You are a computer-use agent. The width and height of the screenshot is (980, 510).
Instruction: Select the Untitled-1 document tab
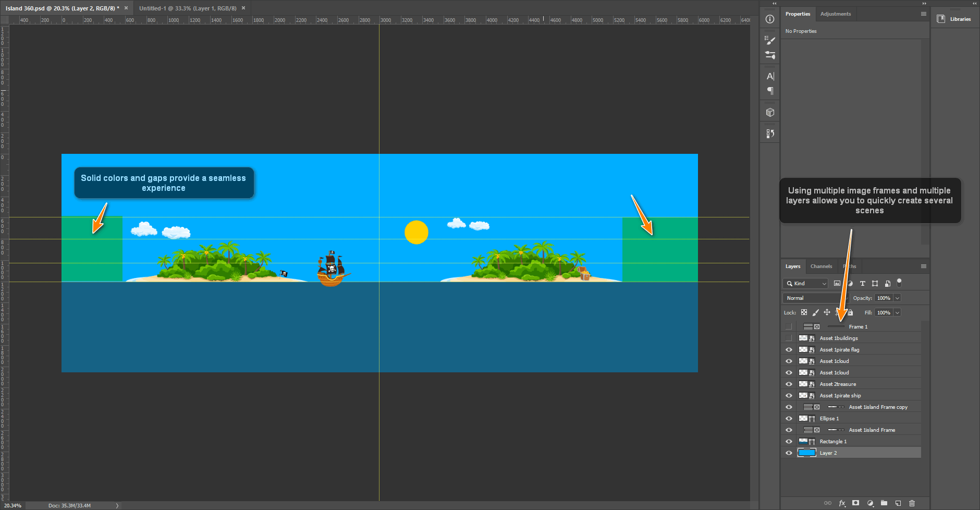(187, 8)
